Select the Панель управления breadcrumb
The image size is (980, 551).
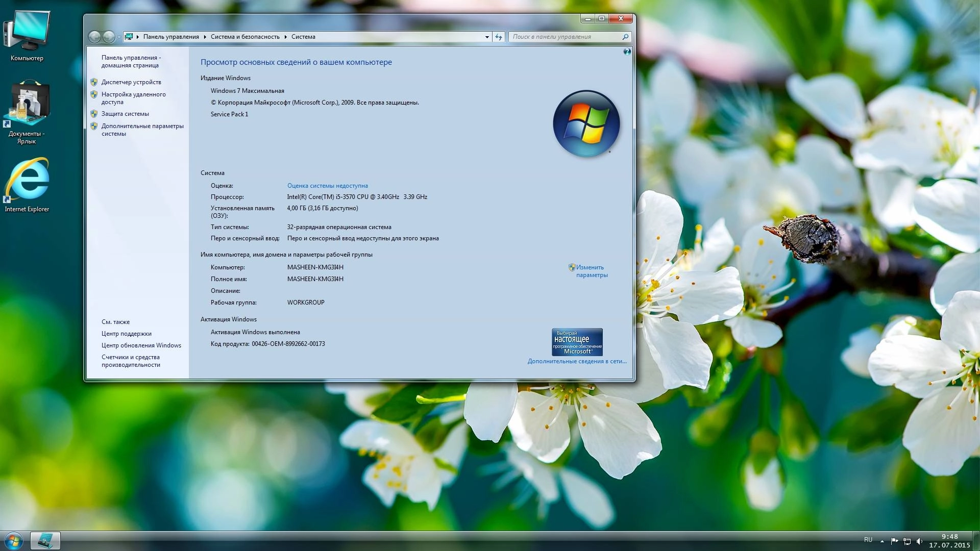click(x=171, y=37)
